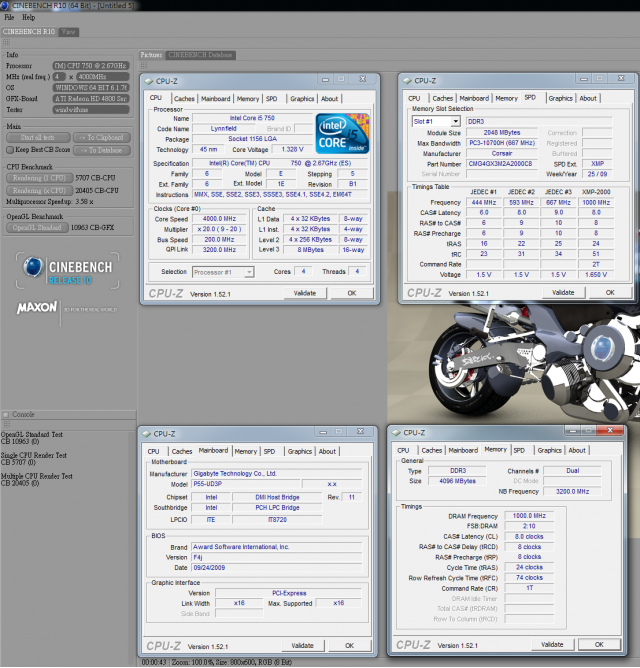Open CPU tab in Mainboard CPU-Z window
This screenshot has height=668, width=640.
pos(153,452)
